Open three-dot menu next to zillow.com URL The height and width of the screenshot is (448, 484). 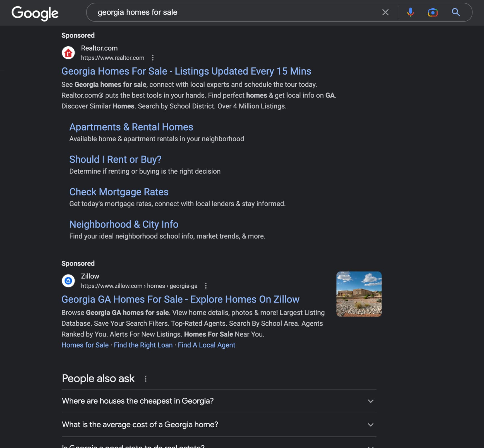click(206, 286)
